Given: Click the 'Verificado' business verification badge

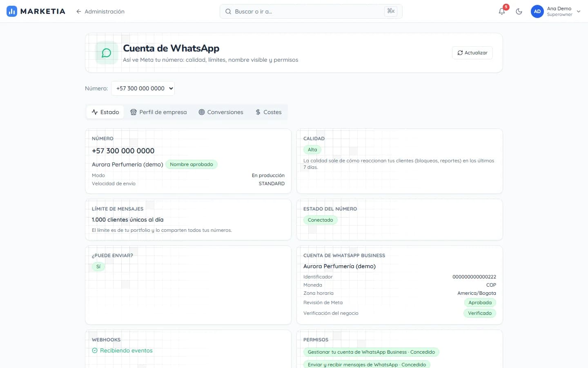Looking at the screenshot, I should tap(480, 313).
